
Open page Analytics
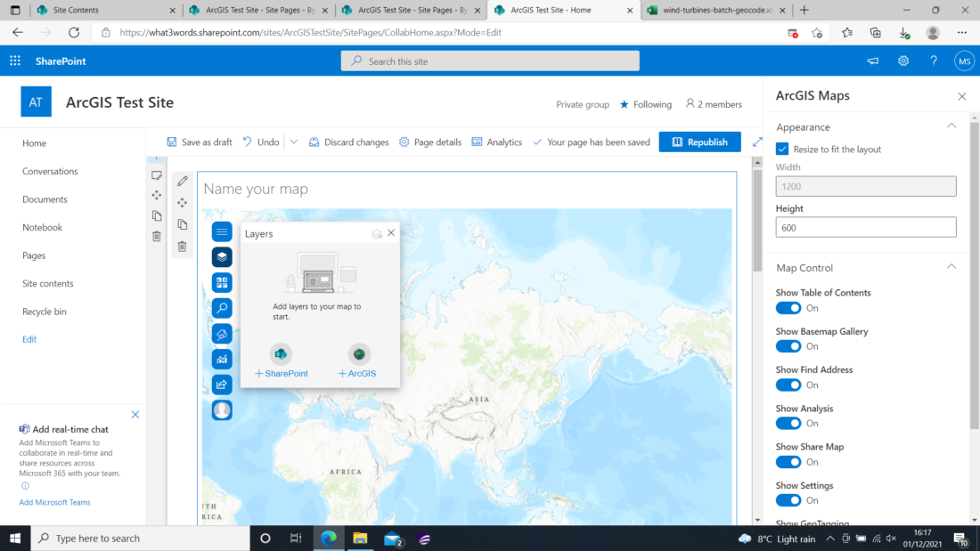497,142
